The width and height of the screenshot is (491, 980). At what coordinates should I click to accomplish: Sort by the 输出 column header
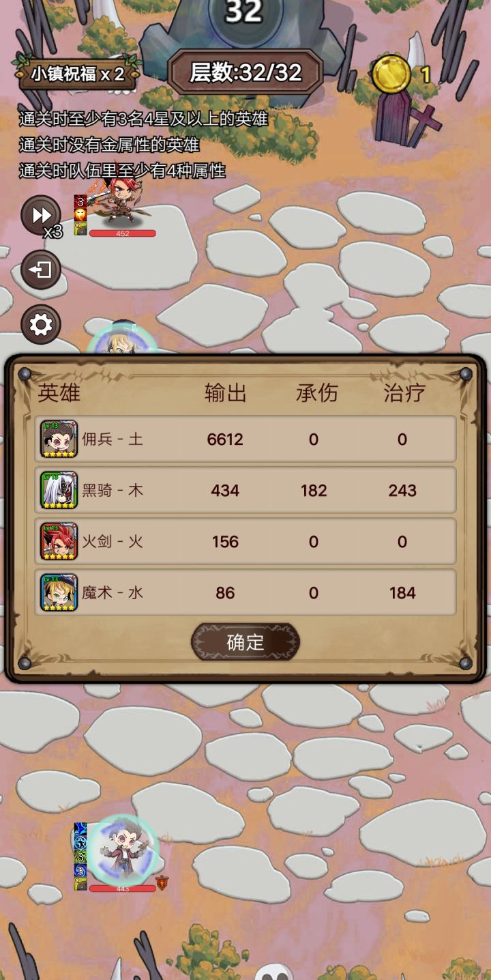coord(226,392)
